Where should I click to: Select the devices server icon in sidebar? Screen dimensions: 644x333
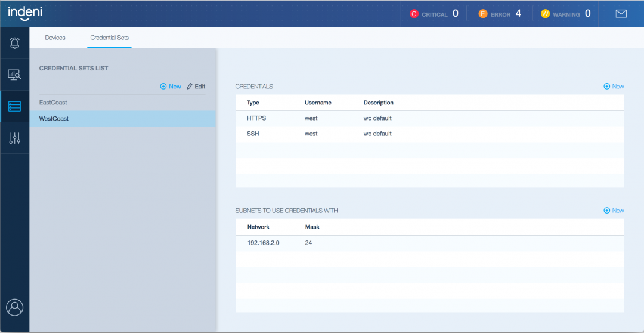point(15,107)
